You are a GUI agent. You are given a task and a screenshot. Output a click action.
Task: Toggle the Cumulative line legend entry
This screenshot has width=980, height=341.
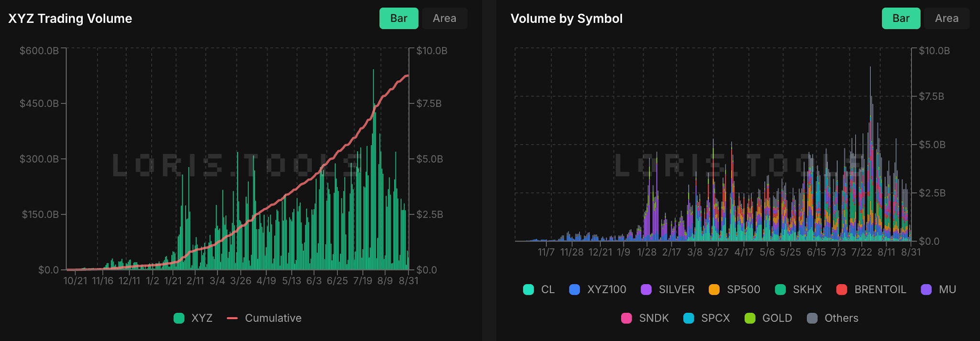264,318
